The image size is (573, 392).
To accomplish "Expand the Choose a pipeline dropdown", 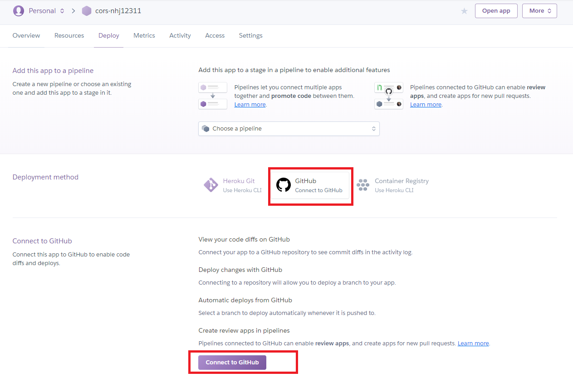I will [x=289, y=129].
